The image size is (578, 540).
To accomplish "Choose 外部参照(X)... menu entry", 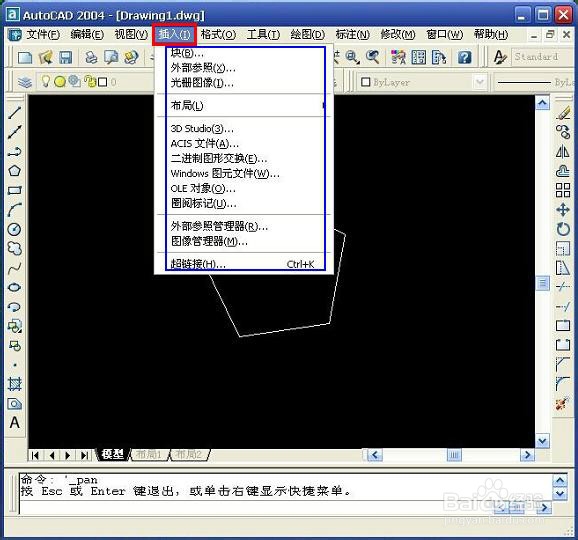I will (244, 68).
